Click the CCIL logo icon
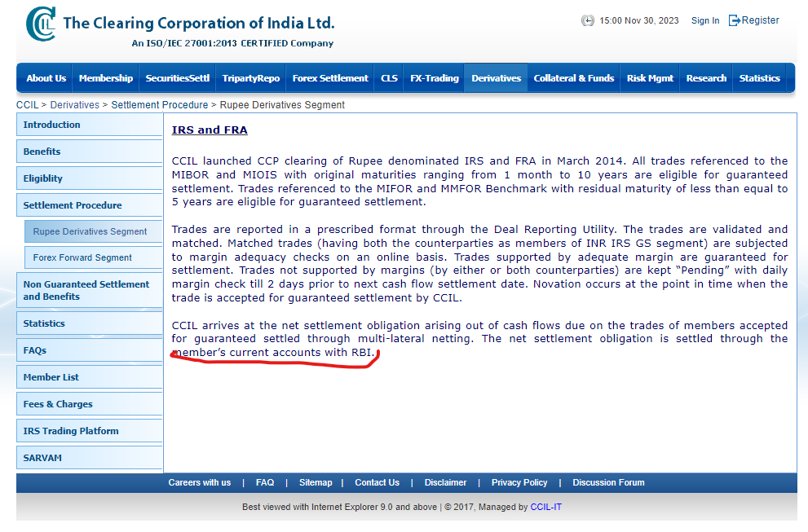This screenshot has width=808, height=532. (41, 24)
